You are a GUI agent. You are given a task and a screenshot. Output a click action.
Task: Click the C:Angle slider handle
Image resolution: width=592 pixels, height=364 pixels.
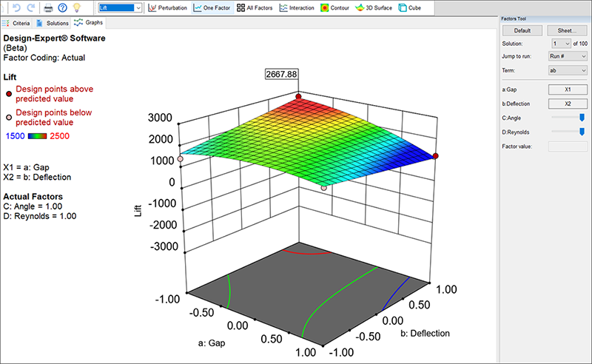coord(582,117)
